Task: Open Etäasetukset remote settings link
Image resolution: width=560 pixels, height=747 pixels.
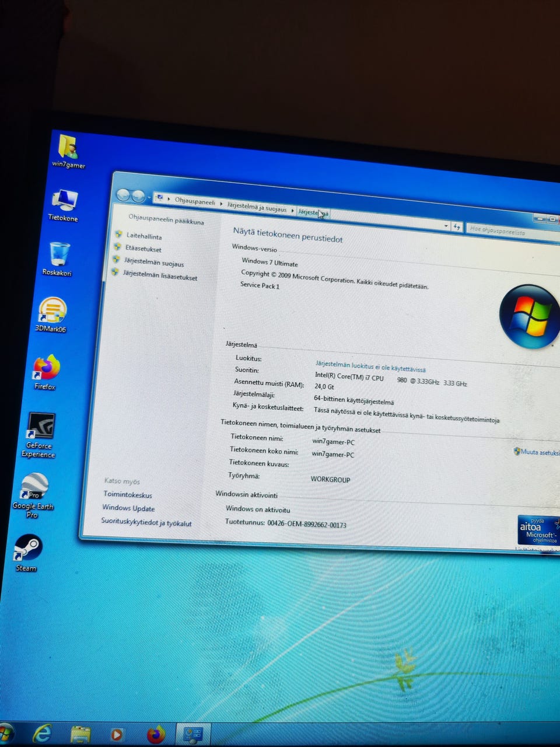Action: point(143,249)
